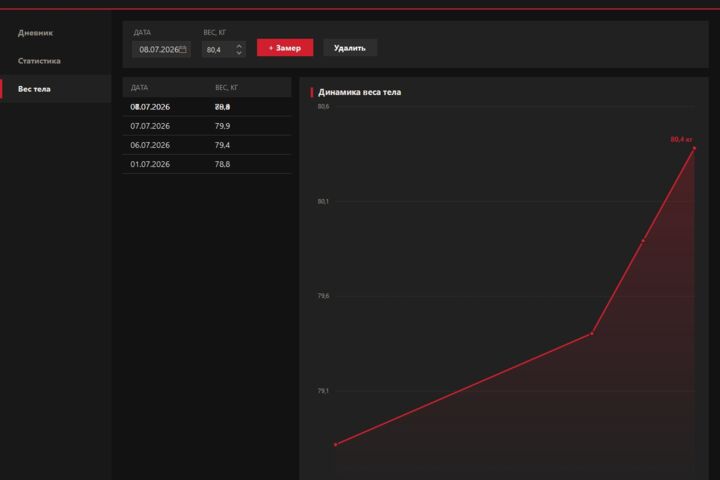Viewport: 720px width, 480px height.
Task: Select the 06.07.2026 table row
Action: click(x=207, y=145)
